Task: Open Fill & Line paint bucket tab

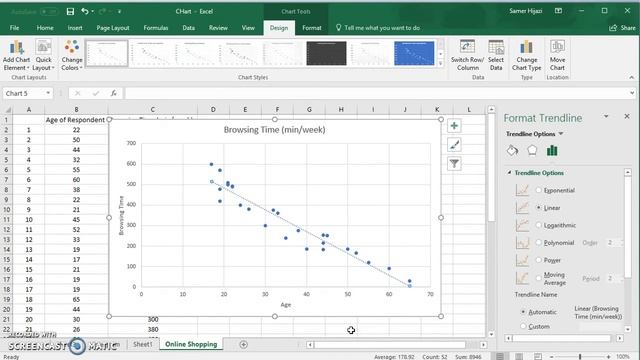Action: tap(512, 151)
